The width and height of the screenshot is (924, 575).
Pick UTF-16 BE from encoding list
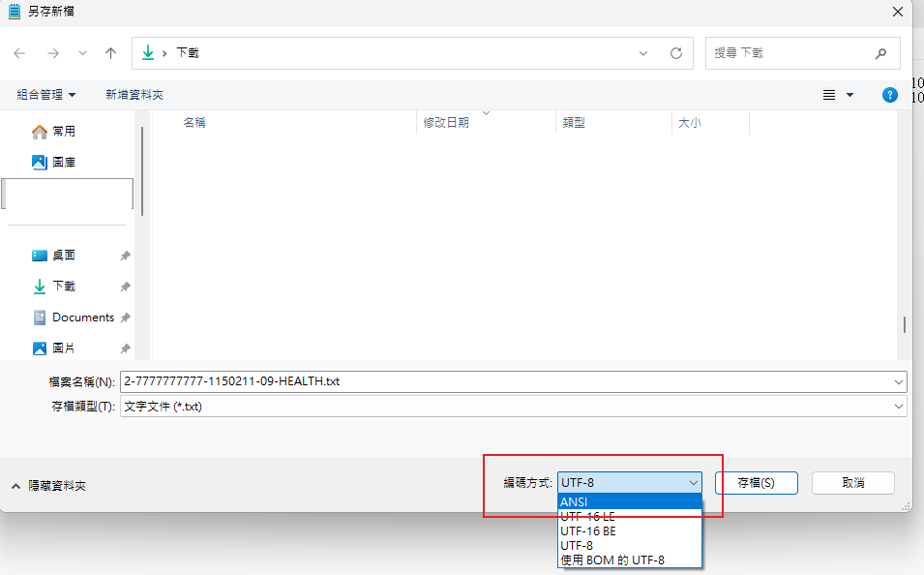[x=629, y=530]
